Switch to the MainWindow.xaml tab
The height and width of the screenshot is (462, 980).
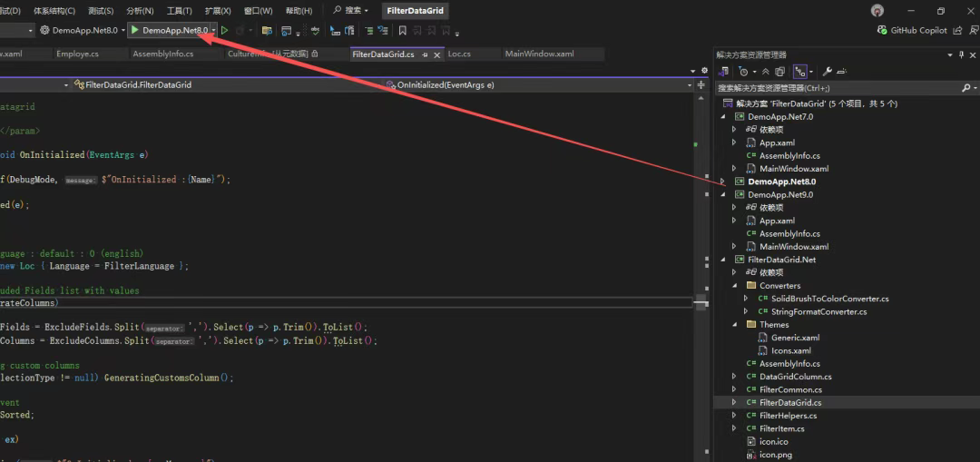(x=539, y=54)
